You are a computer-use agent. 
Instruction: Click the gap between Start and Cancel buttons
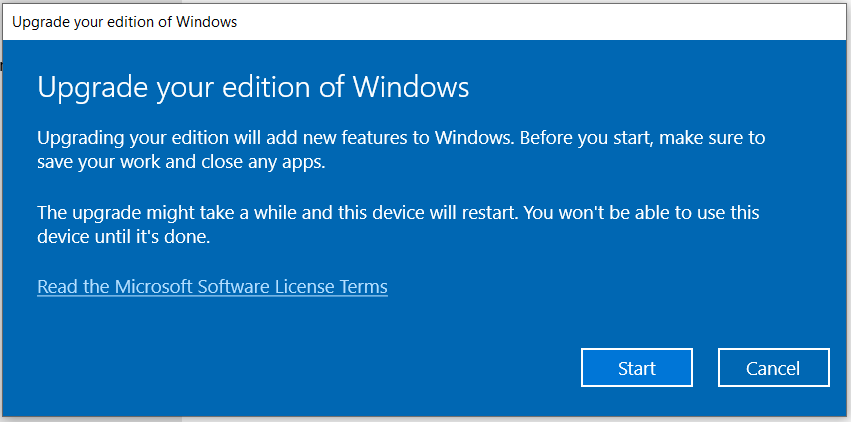[705, 368]
